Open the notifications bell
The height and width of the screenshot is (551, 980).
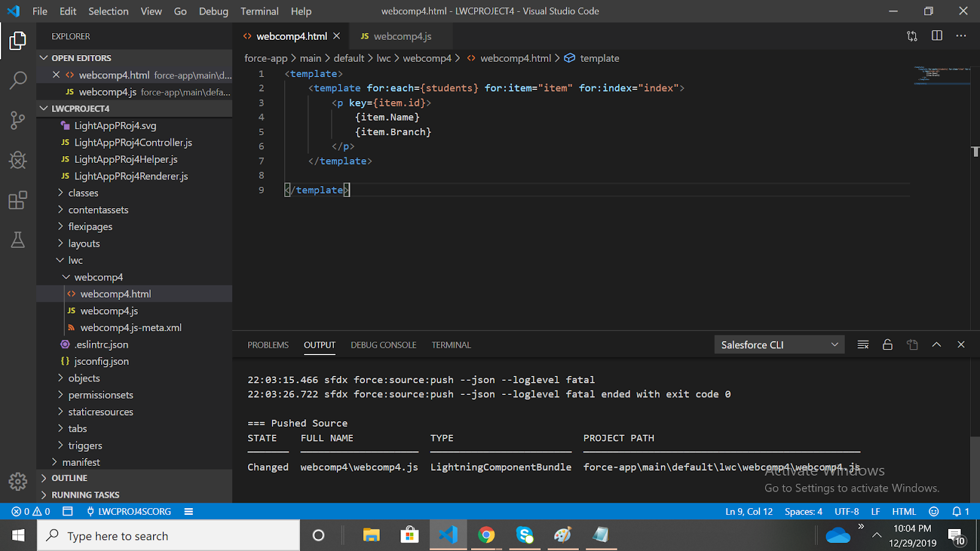pyautogui.click(x=956, y=511)
